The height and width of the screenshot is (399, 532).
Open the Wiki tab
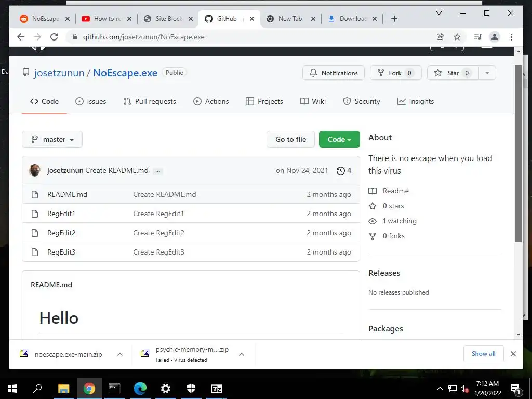(x=313, y=101)
